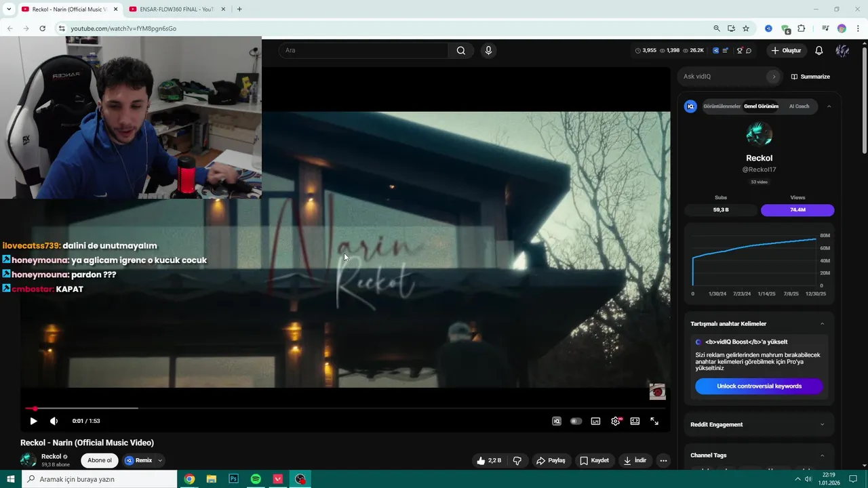The height and width of the screenshot is (488, 868).
Task: Click the Ask vidIQ input field
Action: (x=722, y=77)
